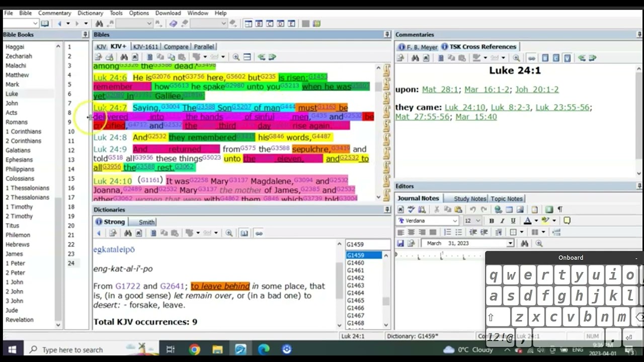Follow the Mat 28:1 cross reference link

point(440,89)
